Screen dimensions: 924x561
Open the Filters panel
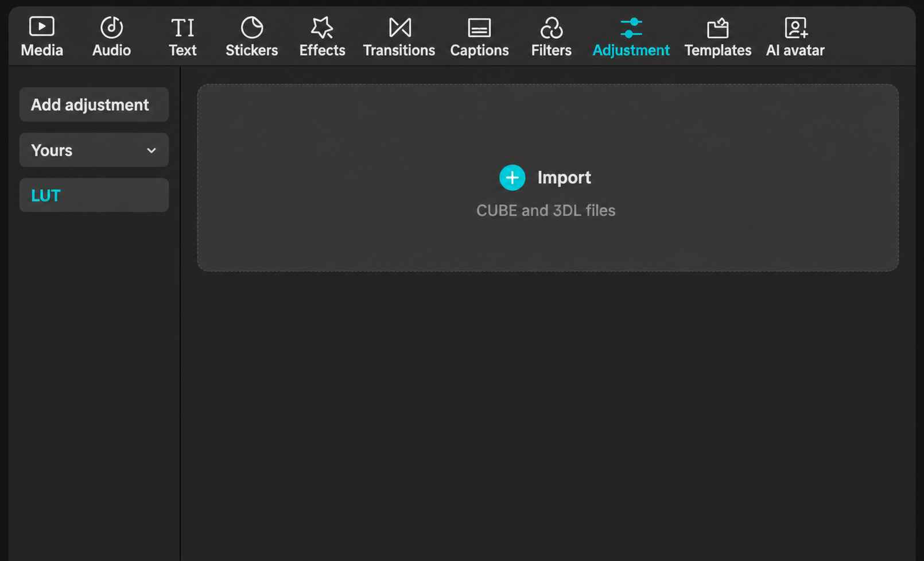[551, 37]
